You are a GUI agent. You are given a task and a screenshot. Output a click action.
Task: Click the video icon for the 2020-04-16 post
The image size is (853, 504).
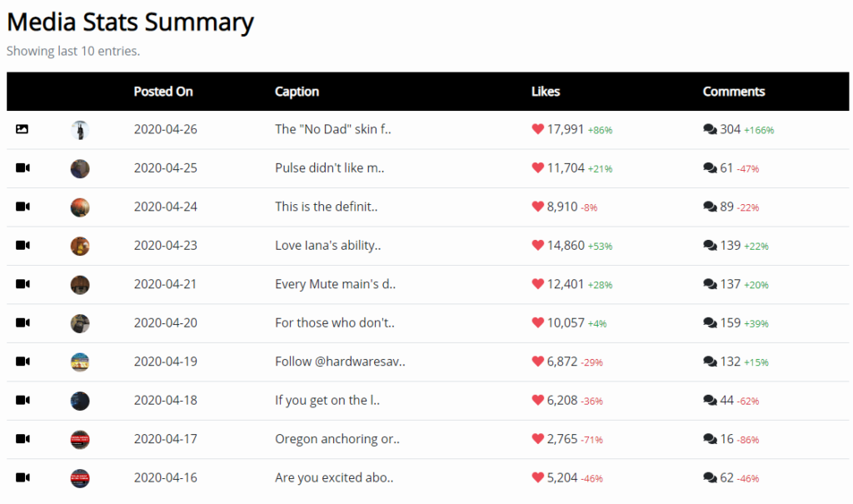tap(22, 477)
